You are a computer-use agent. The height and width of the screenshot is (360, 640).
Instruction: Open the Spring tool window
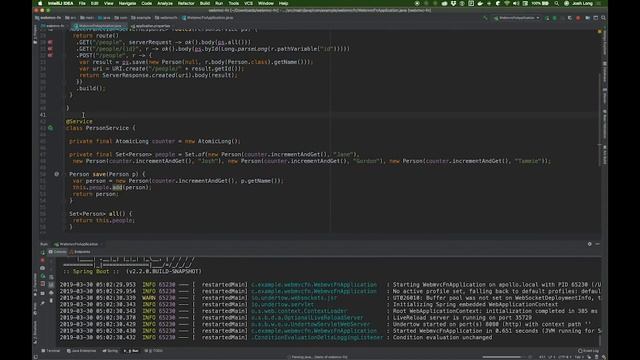[x=110, y=351]
